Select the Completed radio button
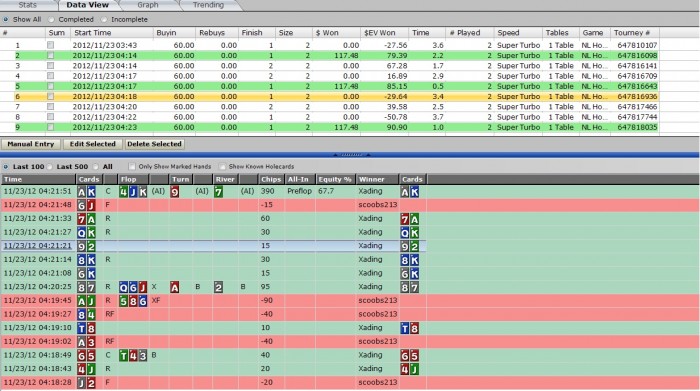Image resolution: width=700 pixels, height=391 pixels. click(51, 20)
